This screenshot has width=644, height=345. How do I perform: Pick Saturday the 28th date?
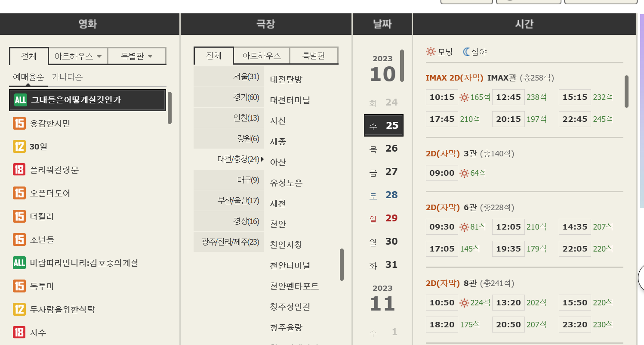pyautogui.click(x=383, y=195)
